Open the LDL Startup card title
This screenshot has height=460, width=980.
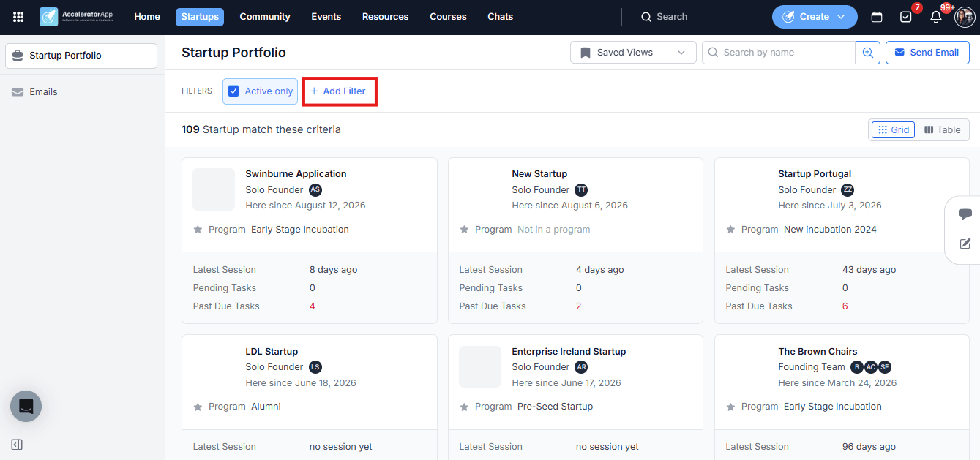(x=272, y=352)
